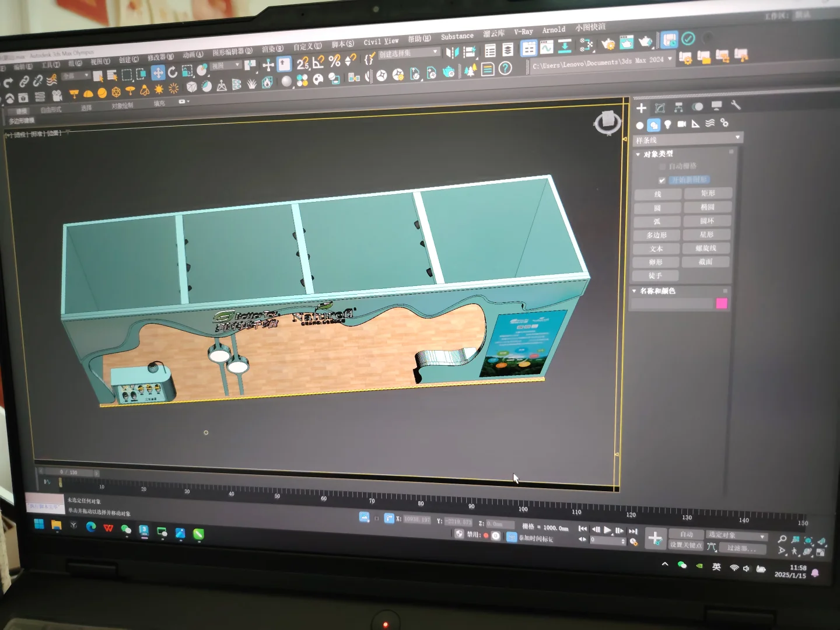Open the Scene Explorer toggle icon
The width and height of the screenshot is (840, 630).
(491, 50)
